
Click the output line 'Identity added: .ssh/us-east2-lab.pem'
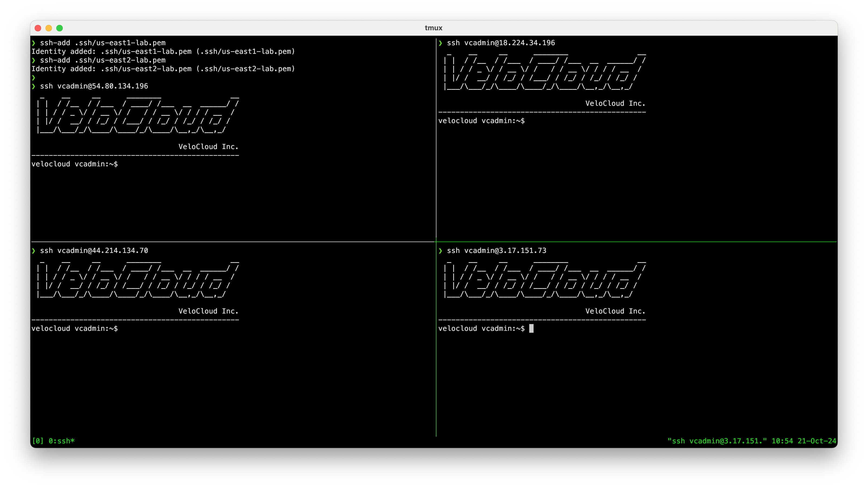point(163,69)
